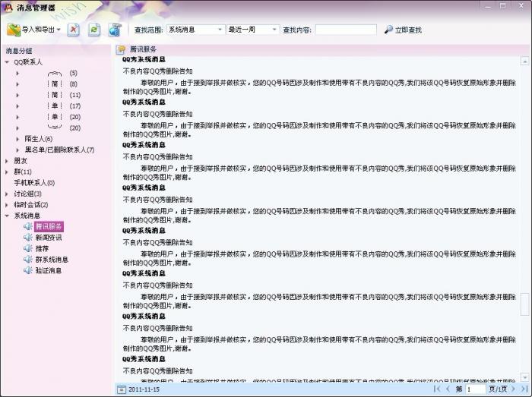Collapse the 系统消息 tree group
The image size is (532, 397).
[7, 216]
